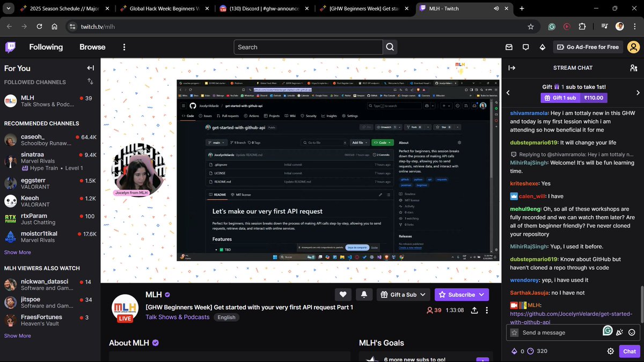This screenshot has height=362, width=644.
Task: Show the previous gift leaderboard item
Action: point(508,92)
